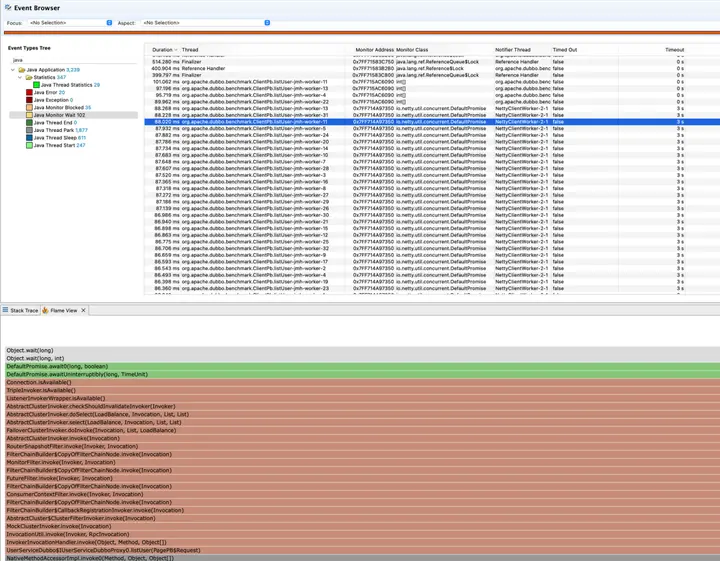Select Java Monitor Blocked 35 in tree
Screen dimensions: 720x561
[62, 107]
